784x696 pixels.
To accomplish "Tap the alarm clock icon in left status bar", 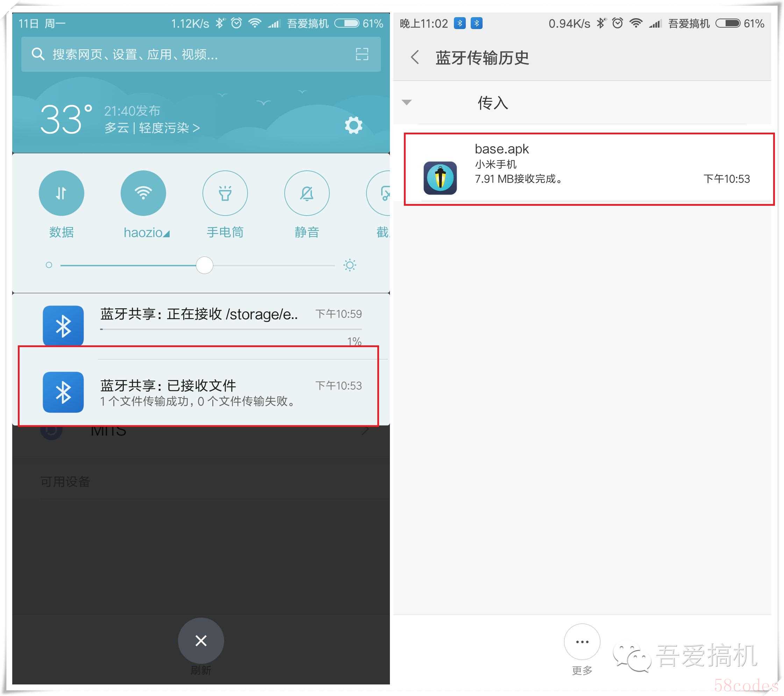I will [x=237, y=23].
